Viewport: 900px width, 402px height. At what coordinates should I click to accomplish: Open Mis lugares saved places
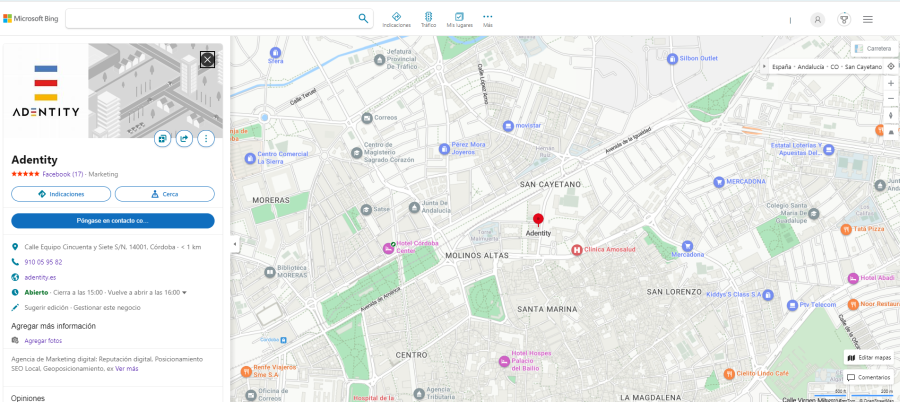[x=459, y=18]
